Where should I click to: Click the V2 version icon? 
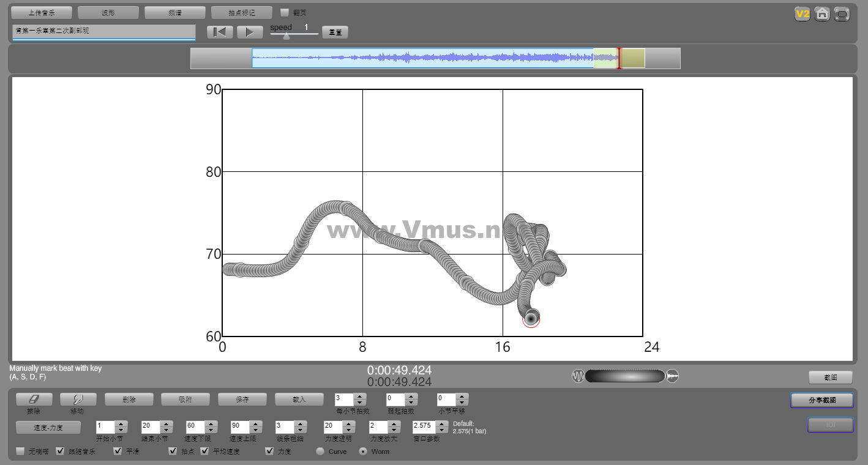coord(802,13)
